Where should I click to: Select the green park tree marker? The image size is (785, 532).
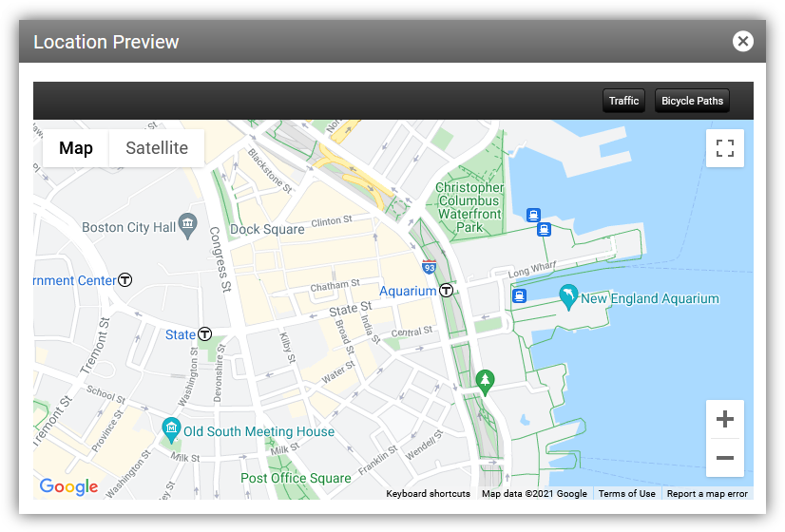485,382
